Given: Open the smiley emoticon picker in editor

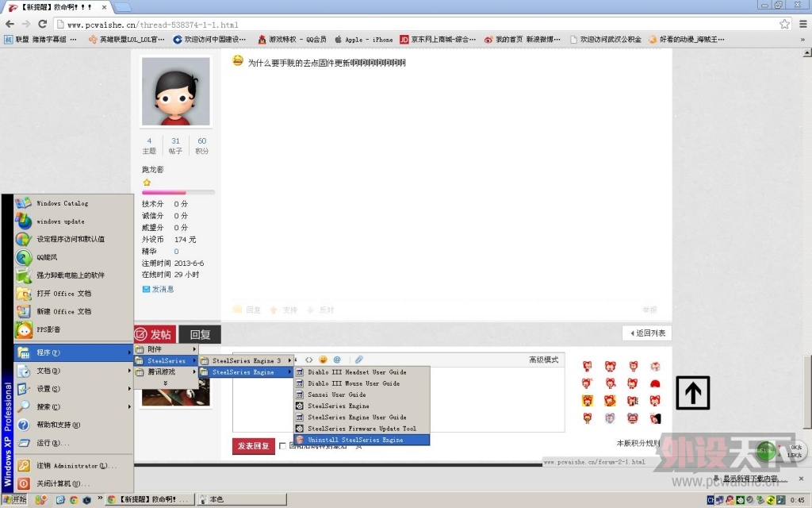Looking at the screenshot, I should 324,360.
